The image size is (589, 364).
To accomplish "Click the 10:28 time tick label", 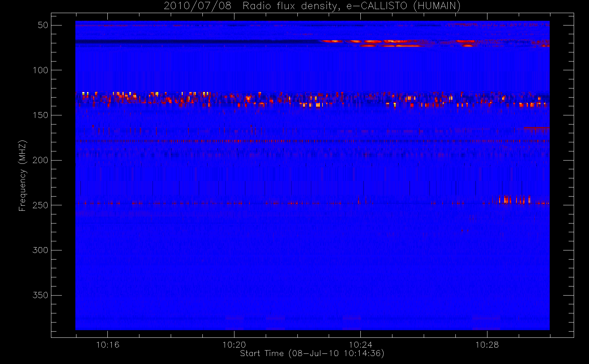I will 487,345.
